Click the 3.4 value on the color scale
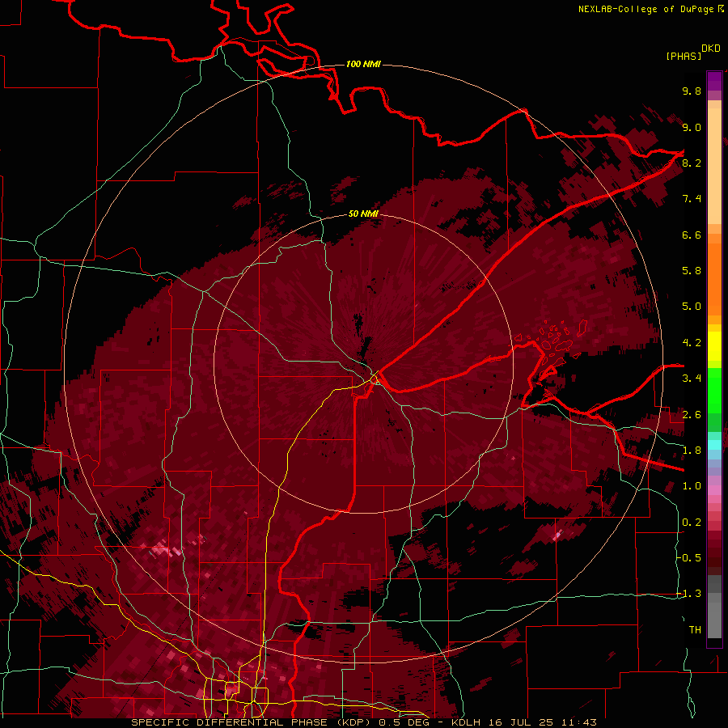 tap(692, 379)
